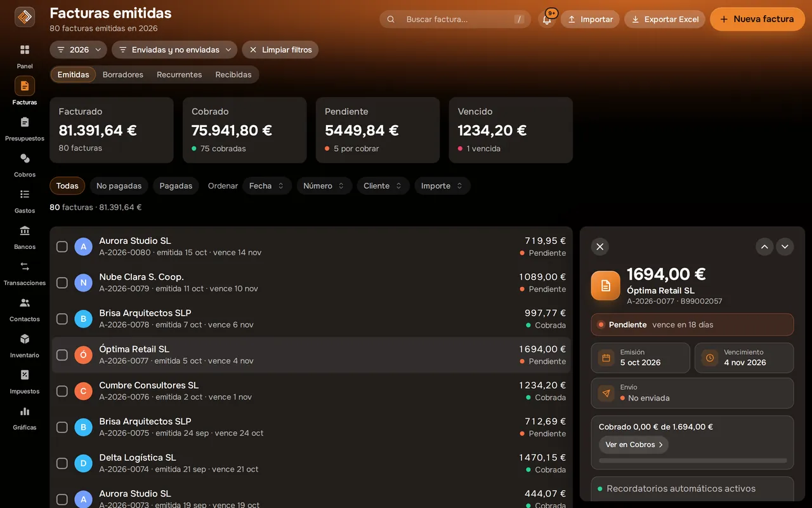Go to previous invoice with up arrow
Image resolution: width=812 pixels, height=508 pixels.
(764, 246)
